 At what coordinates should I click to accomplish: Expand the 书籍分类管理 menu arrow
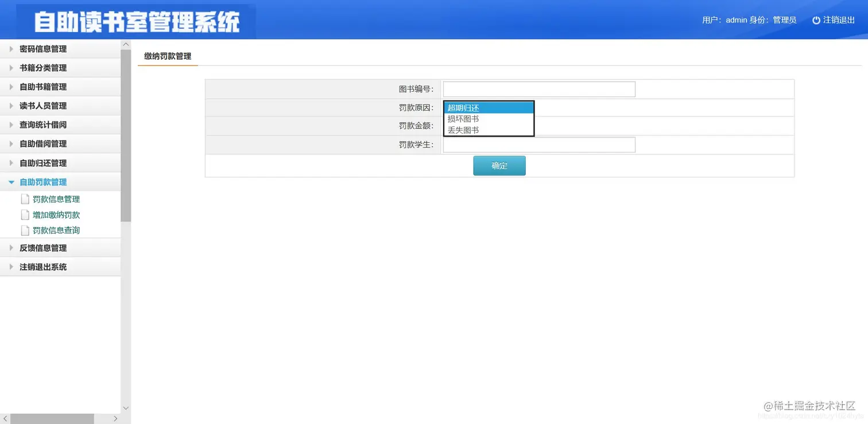(x=11, y=68)
